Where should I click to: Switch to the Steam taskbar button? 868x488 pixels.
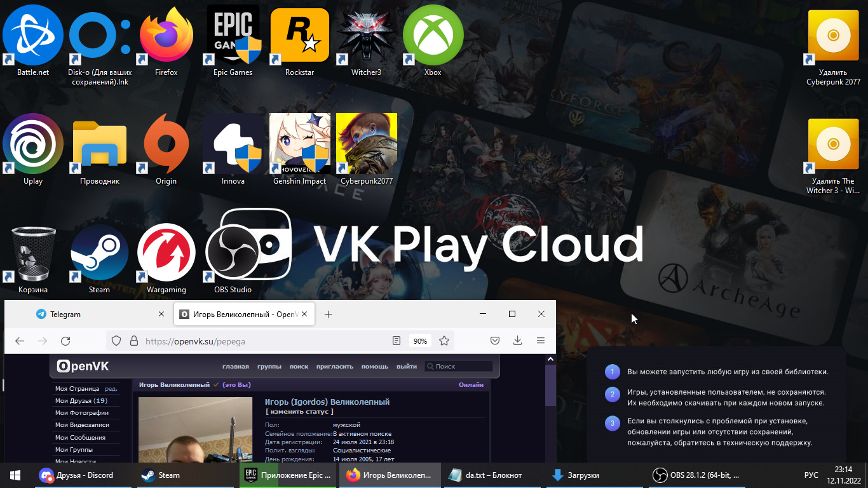(x=186, y=475)
